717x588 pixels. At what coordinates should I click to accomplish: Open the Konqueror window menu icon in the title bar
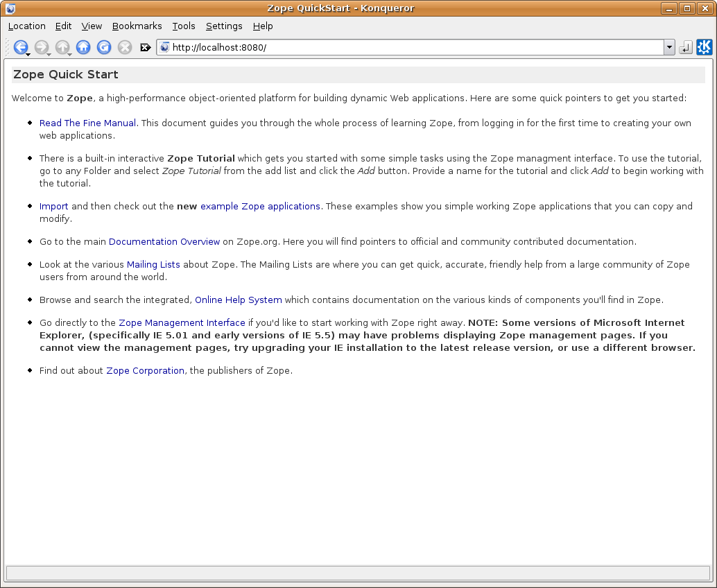pos(10,8)
